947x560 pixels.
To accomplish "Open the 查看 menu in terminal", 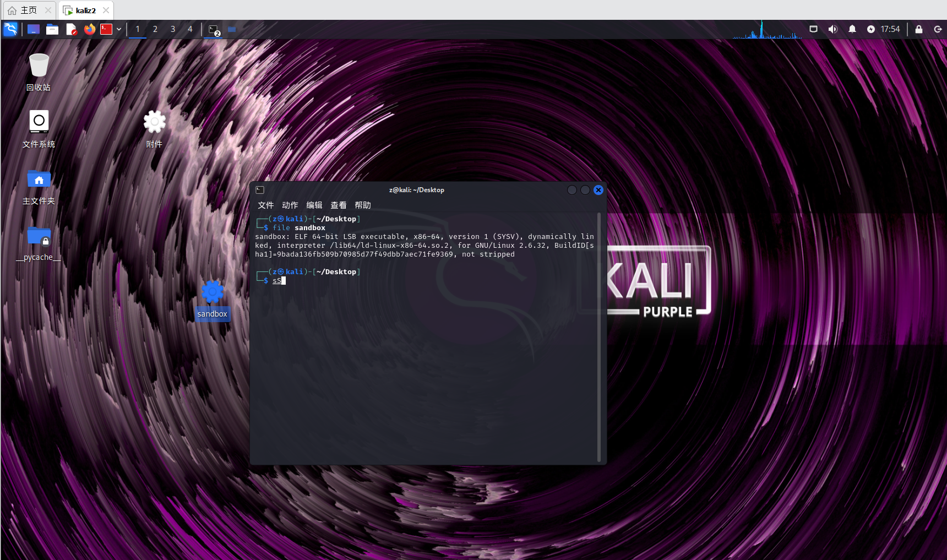I will (x=339, y=205).
